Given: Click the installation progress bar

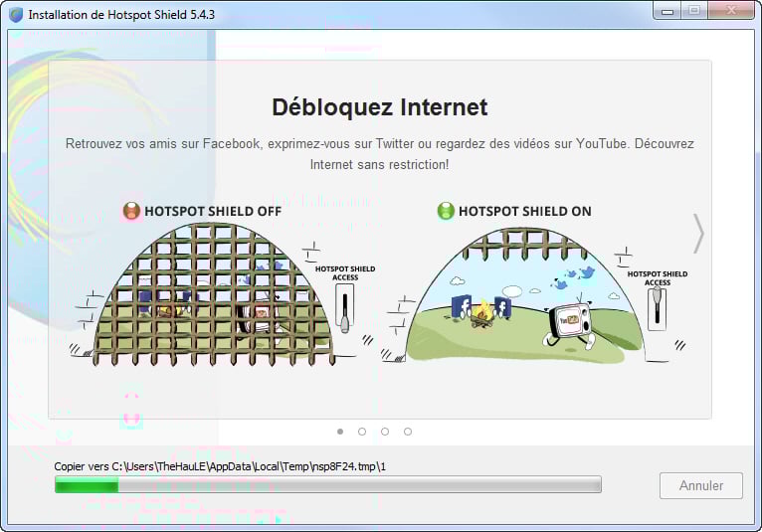Looking at the screenshot, I should 328,485.
